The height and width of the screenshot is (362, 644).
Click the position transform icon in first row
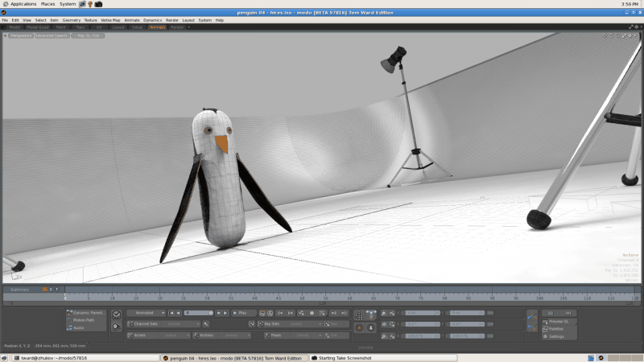tap(384, 313)
